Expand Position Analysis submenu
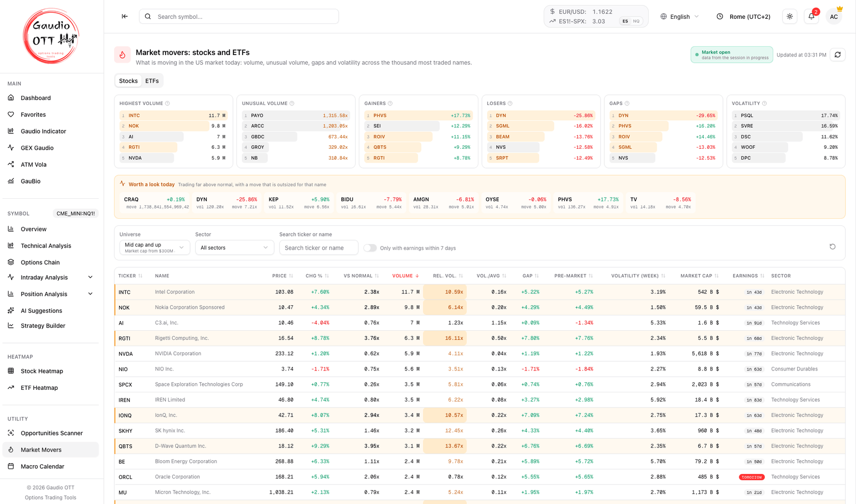This screenshot has height=504, width=856. [x=50, y=294]
